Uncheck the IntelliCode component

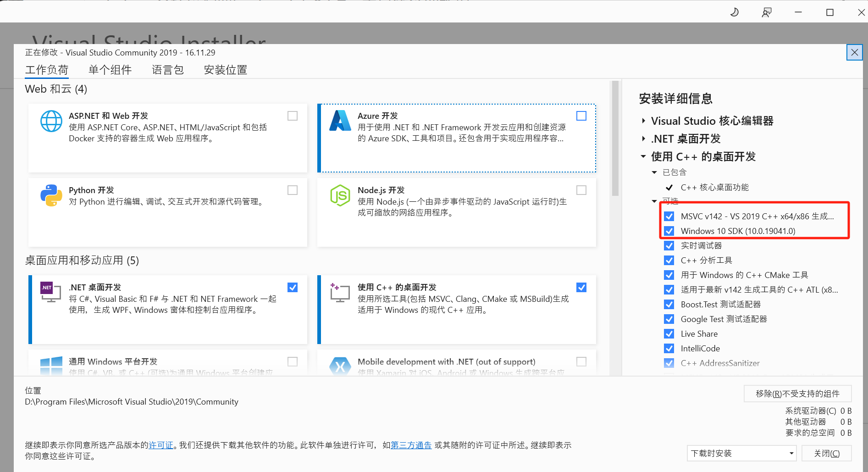669,348
